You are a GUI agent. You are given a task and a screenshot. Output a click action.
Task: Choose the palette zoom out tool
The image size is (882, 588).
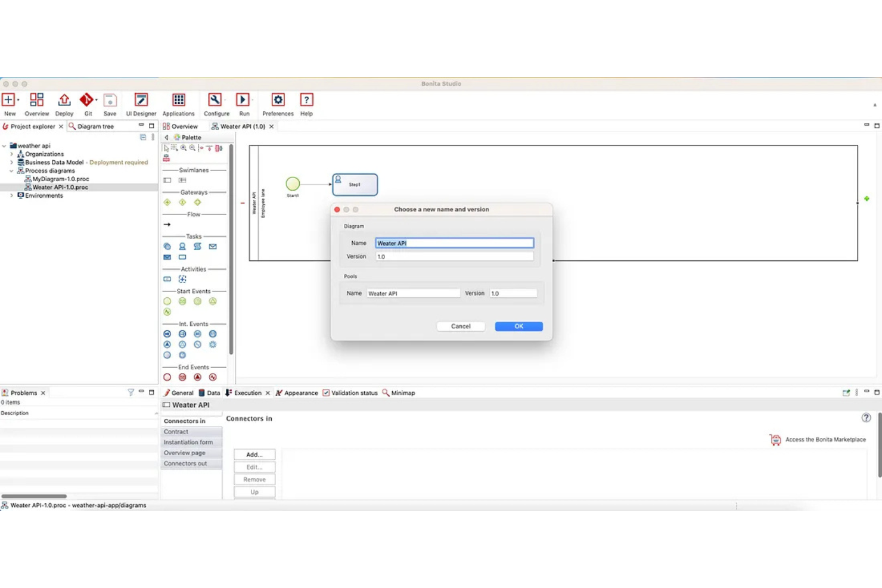[192, 148]
